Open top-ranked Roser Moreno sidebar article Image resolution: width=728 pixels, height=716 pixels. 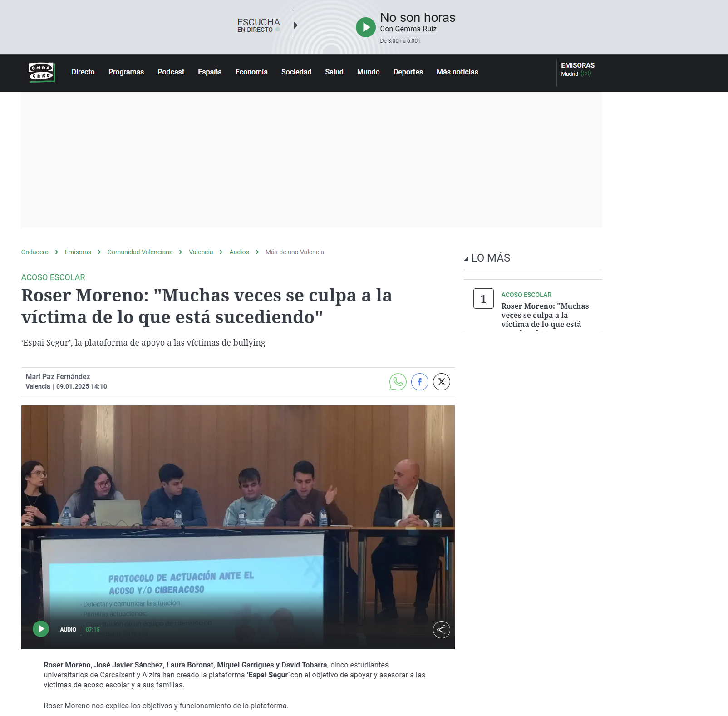point(545,315)
